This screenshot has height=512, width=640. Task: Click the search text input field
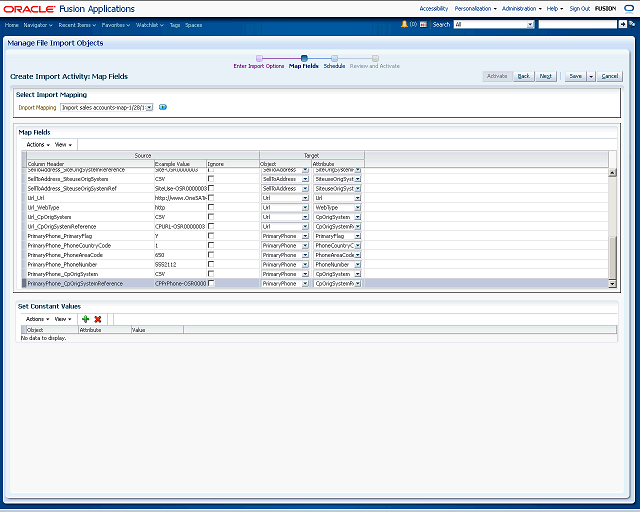pyautogui.click(x=576, y=23)
